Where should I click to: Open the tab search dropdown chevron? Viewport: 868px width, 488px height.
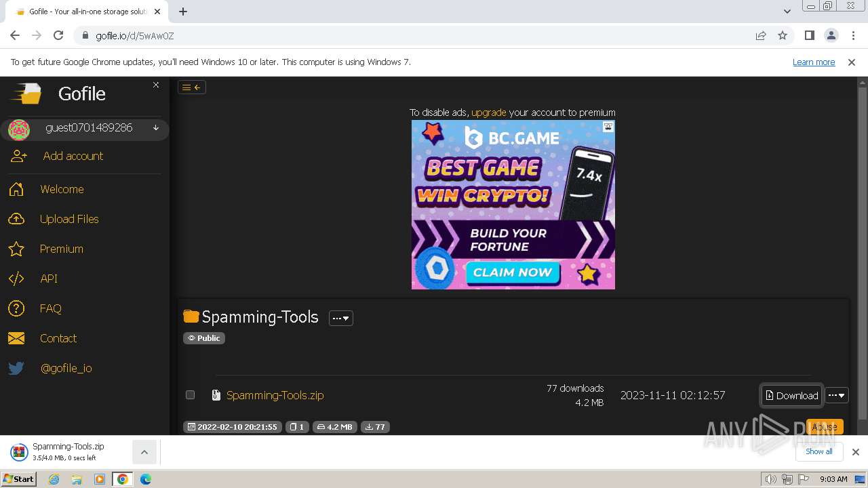(x=787, y=11)
